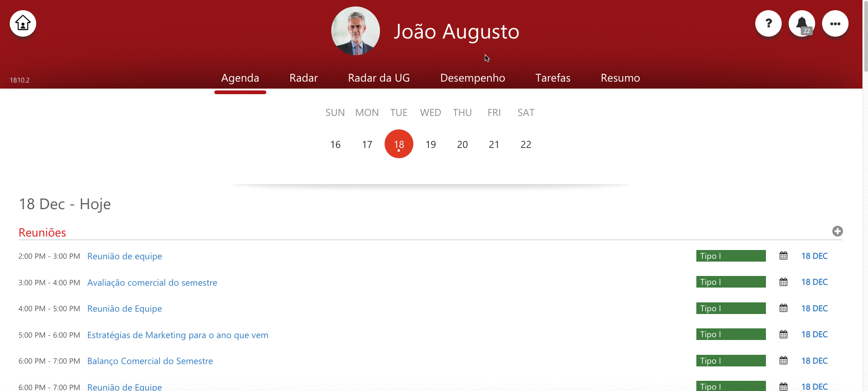868x391 pixels.
Task: Click the Tipo I badge for Estratégias de Marketing
Action: pyautogui.click(x=731, y=334)
